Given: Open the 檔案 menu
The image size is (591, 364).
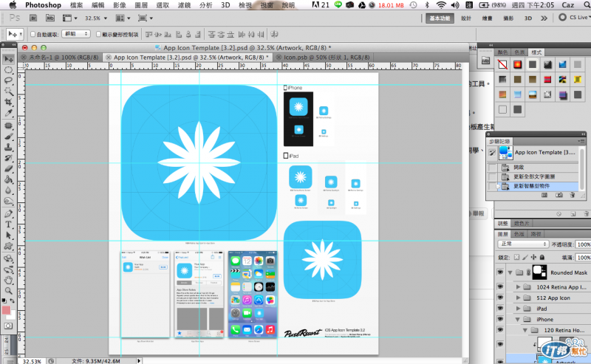Looking at the screenshot, I should click(x=76, y=5).
